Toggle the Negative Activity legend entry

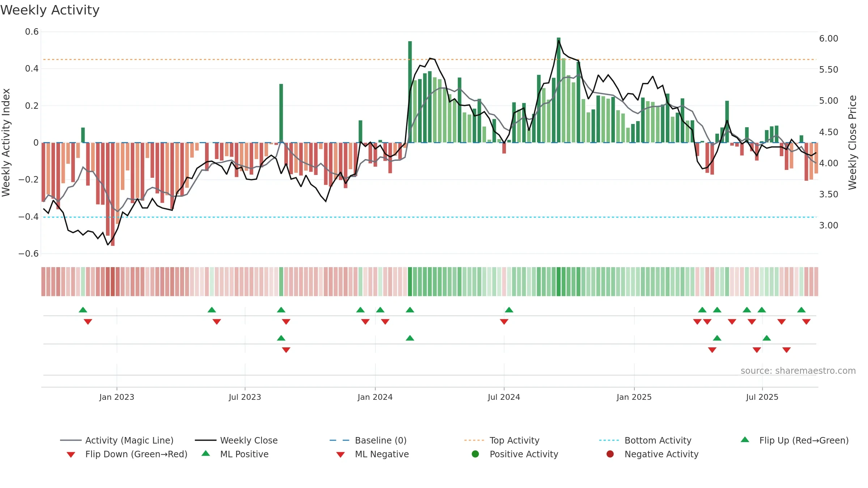[652, 454]
